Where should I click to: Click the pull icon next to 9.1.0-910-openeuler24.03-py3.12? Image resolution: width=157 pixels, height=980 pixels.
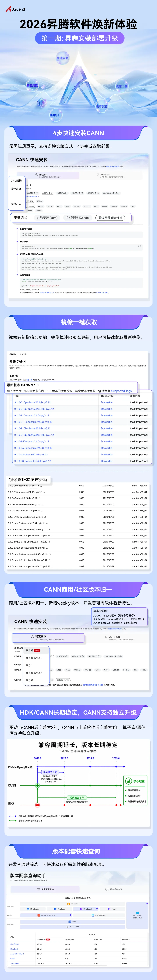[44, 492]
